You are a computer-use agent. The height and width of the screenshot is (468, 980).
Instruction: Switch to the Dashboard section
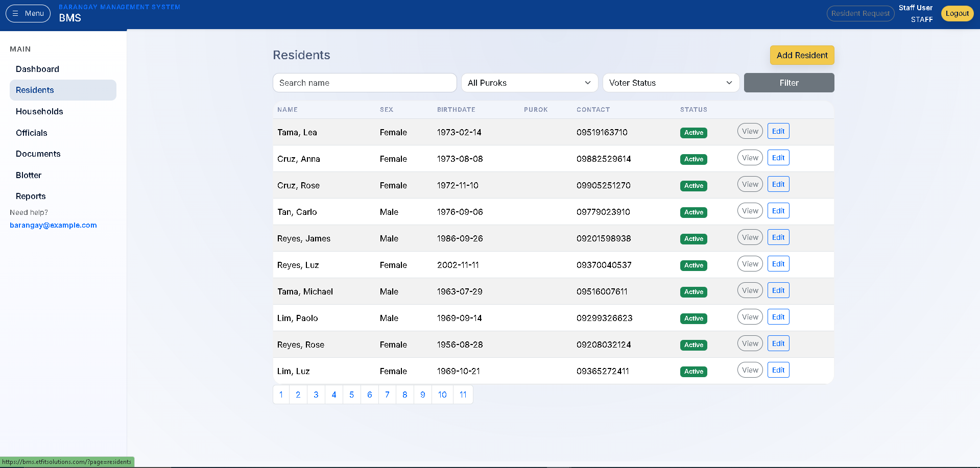coord(37,69)
